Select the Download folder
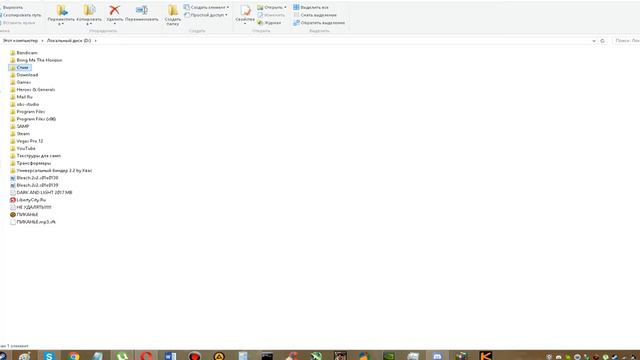This screenshot has height=360, width=640. [x=24, y=75]
